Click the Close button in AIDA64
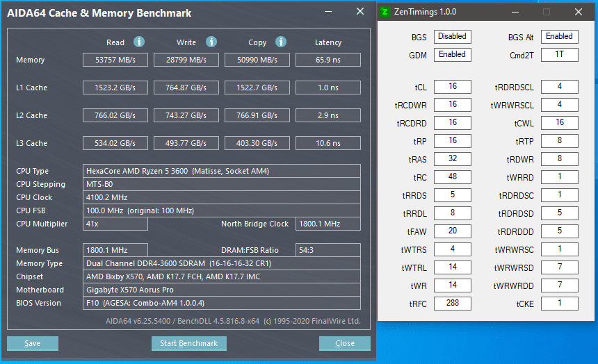598x364 pixels. tap(345, 343)
